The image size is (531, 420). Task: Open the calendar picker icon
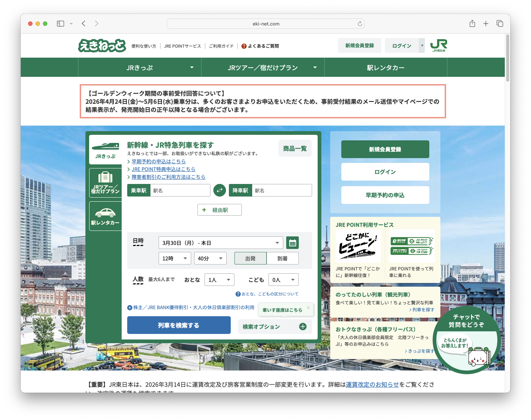click(292, 243)
